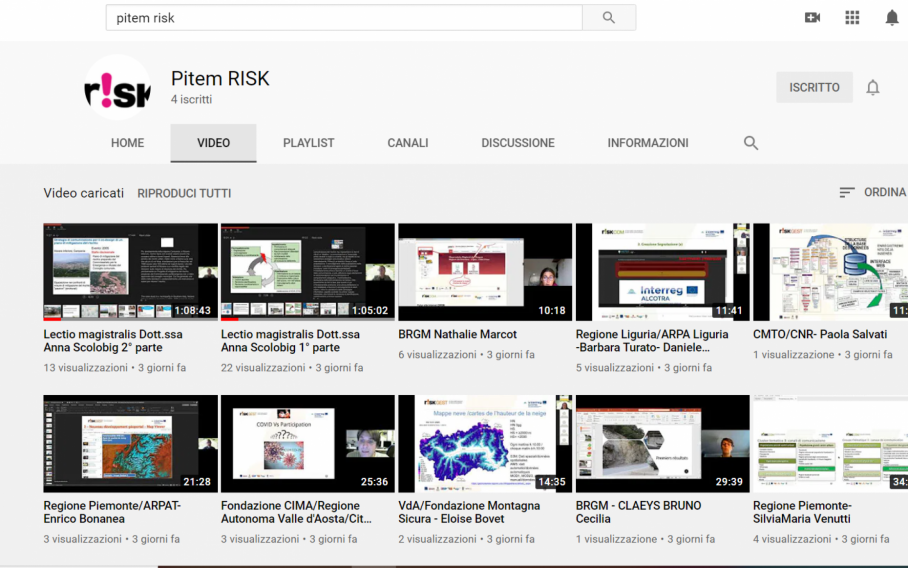Open VdA/Fondazione Montagna Sicura video thumbnail
Screen dimensions: 908x568
click(485, 444)
